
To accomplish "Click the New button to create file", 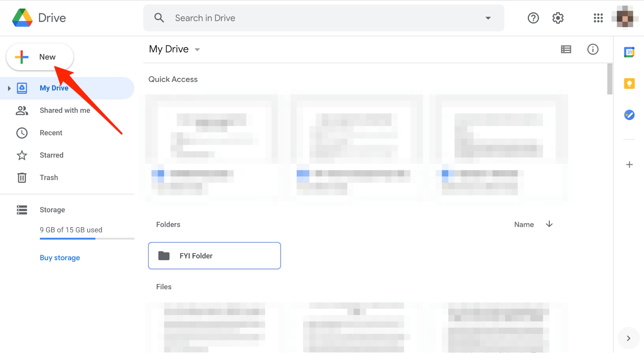I will point(40,56).
